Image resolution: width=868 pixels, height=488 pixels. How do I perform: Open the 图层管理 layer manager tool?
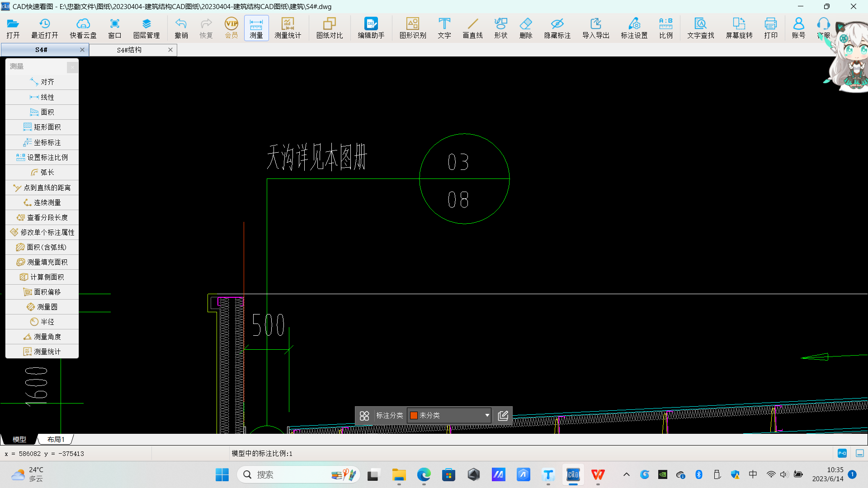coord(146,28)
